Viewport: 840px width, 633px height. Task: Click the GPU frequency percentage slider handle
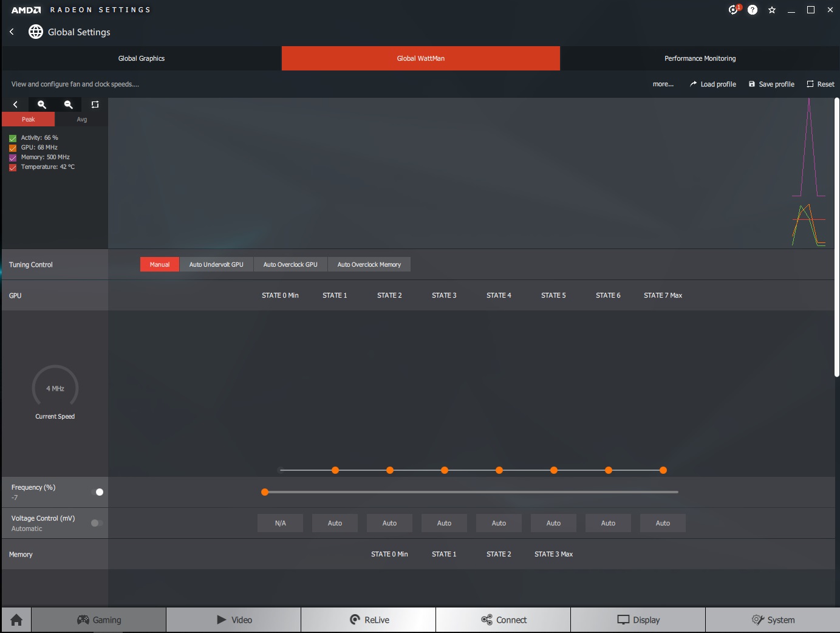pyautogui.click(x=265, y=492)
